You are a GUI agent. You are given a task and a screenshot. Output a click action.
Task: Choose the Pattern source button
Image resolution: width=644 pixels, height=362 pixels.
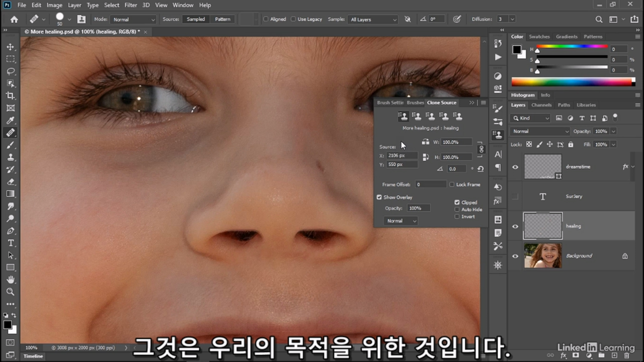[x=222, y=19]
